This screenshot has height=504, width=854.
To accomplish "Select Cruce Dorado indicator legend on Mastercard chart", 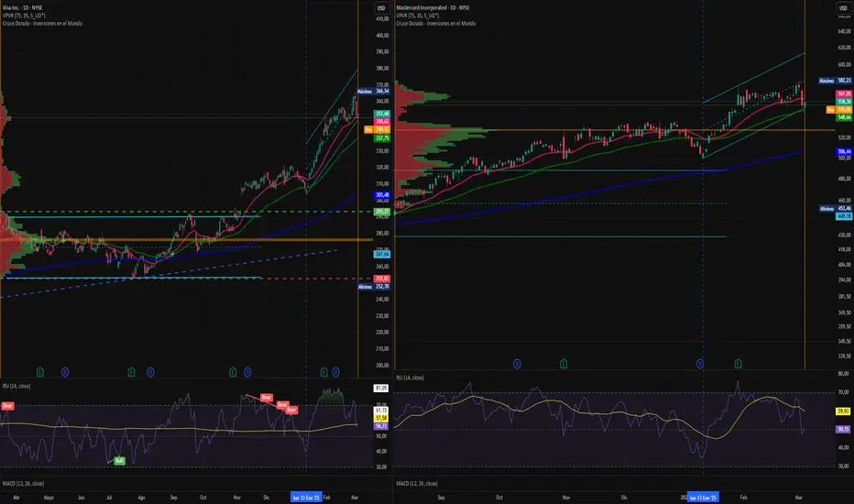I will click(x=436, y=24).
